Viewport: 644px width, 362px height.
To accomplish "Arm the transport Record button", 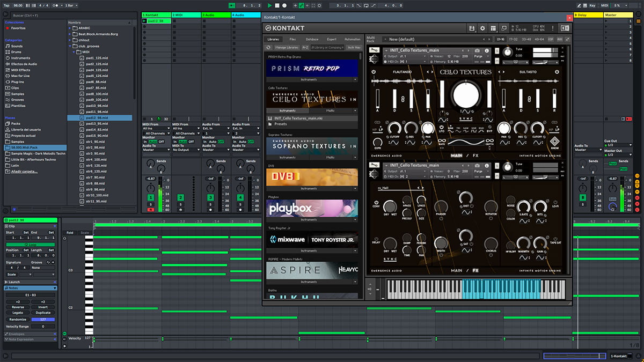I will [x=284, y=5].
